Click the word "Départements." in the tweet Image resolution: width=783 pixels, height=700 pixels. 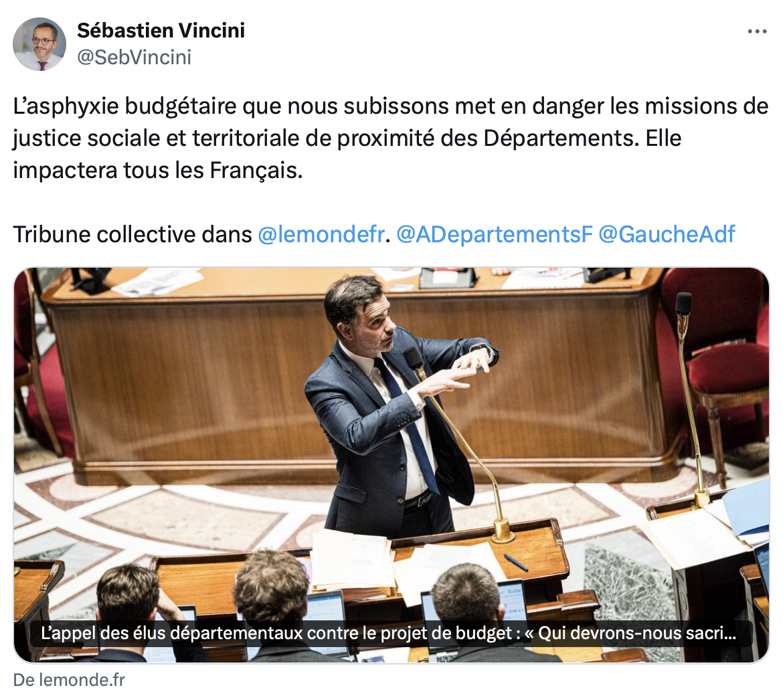tap(561, 138)
